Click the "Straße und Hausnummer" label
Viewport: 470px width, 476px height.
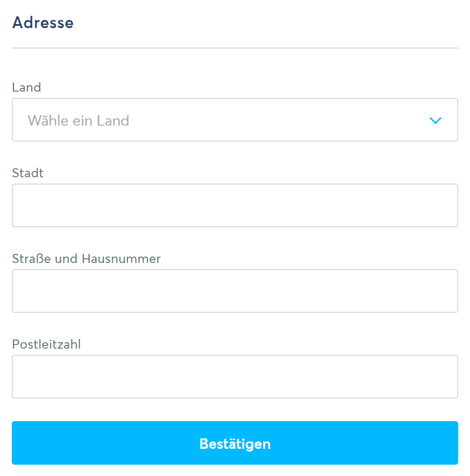tap(86, 259)
